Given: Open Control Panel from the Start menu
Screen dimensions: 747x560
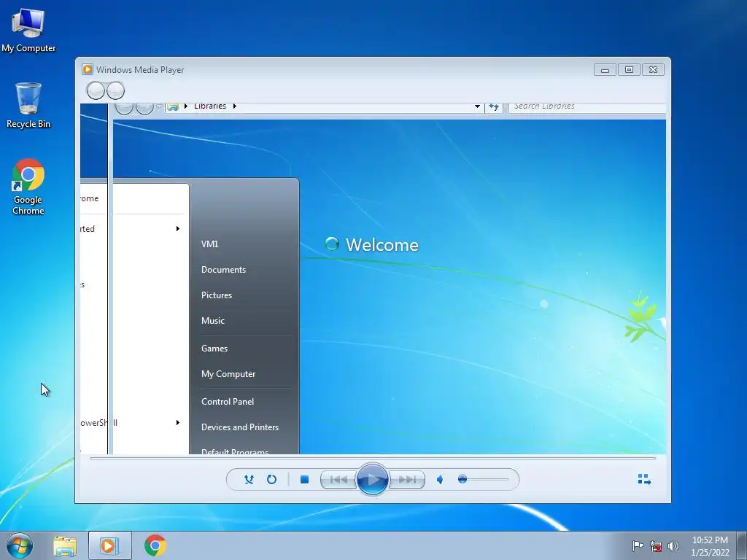Looking at the screenshot, I should click(228, 402).
